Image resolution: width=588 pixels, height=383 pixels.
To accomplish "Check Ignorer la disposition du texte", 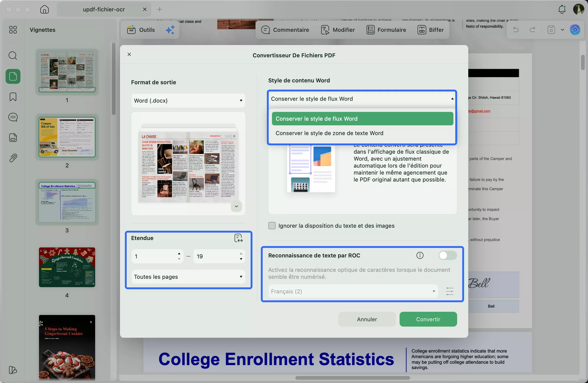I will (272, 226).
